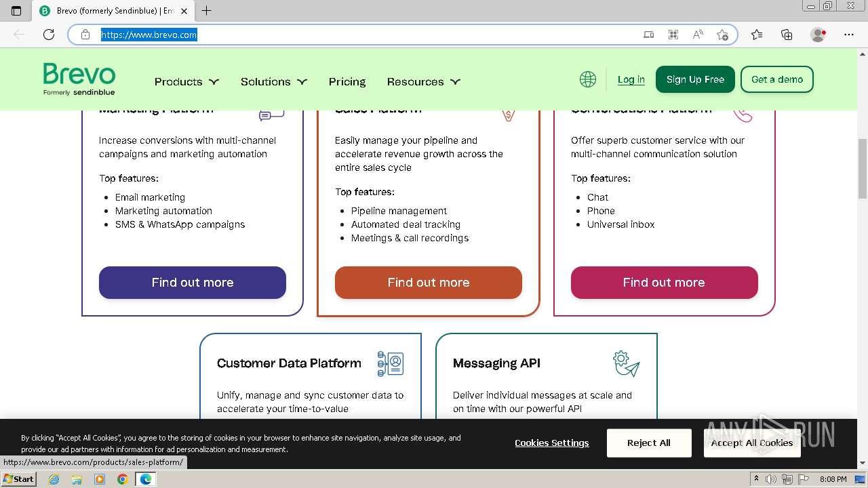Expand the Resources dropdown menu
This screenshot has width=868, height=488.
pos(424,81)
